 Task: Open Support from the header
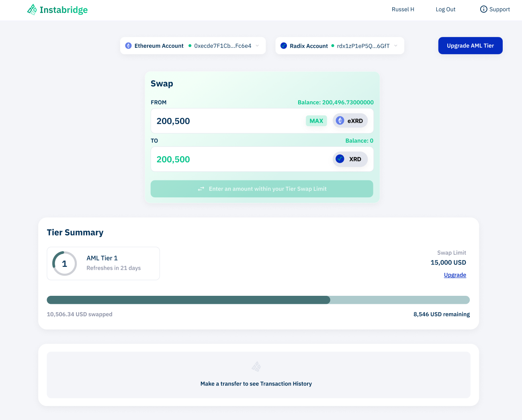point(495,9)
